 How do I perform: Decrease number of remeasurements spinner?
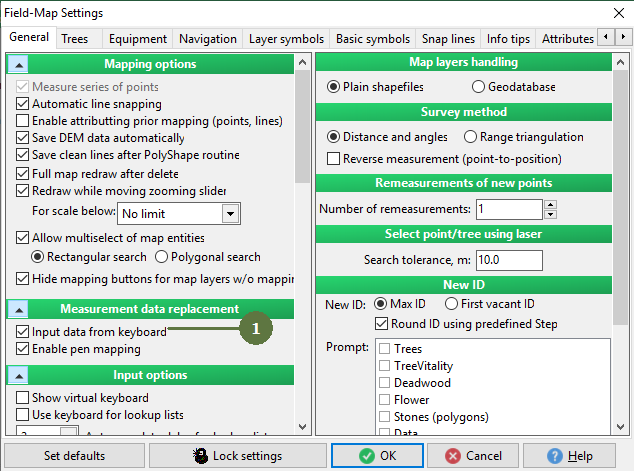[550, 214]
